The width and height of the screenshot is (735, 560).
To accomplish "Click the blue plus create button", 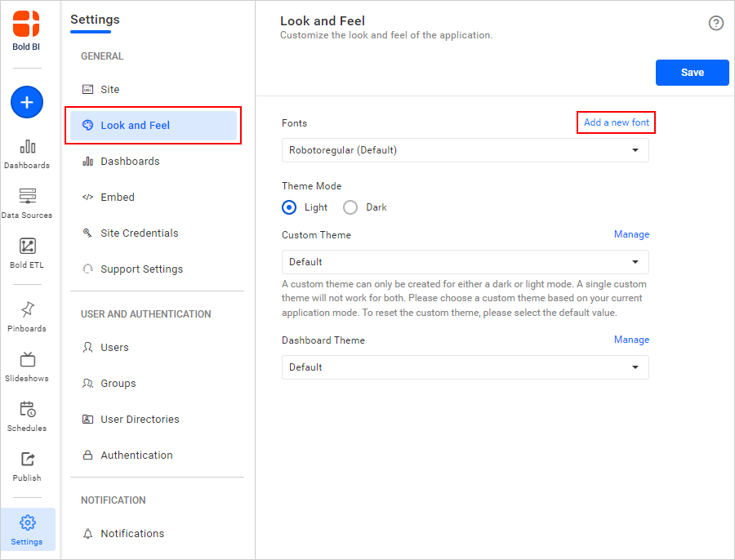I will point(26,102).
